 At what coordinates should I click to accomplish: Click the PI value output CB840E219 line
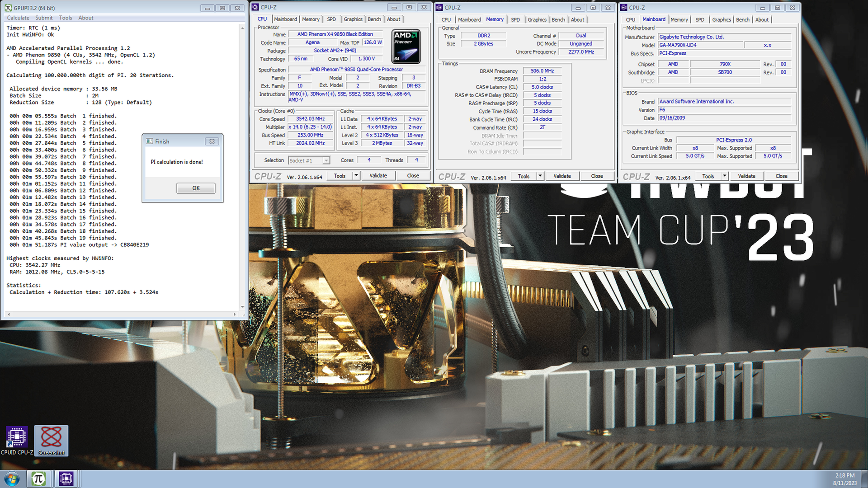point(79,245)
